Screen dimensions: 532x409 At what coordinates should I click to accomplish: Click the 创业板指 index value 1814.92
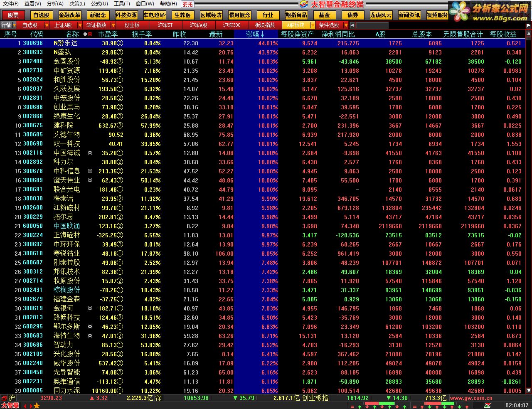[x=358, y=398]
